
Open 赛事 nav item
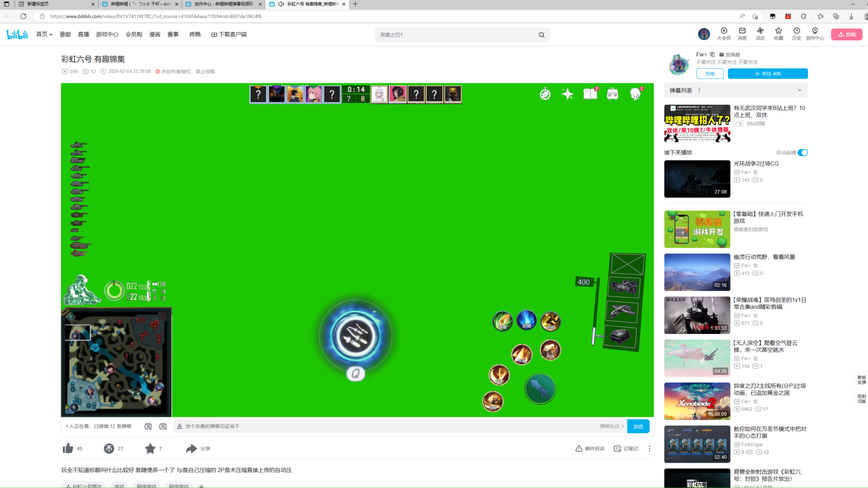[173, 34]
